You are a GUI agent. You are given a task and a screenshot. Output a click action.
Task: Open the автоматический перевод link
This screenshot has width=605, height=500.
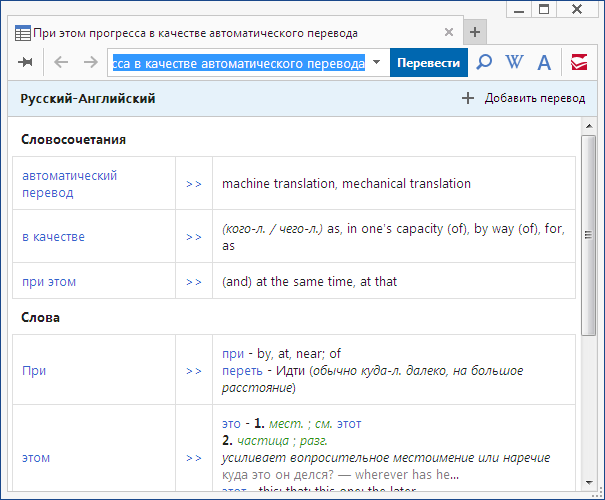70,184
